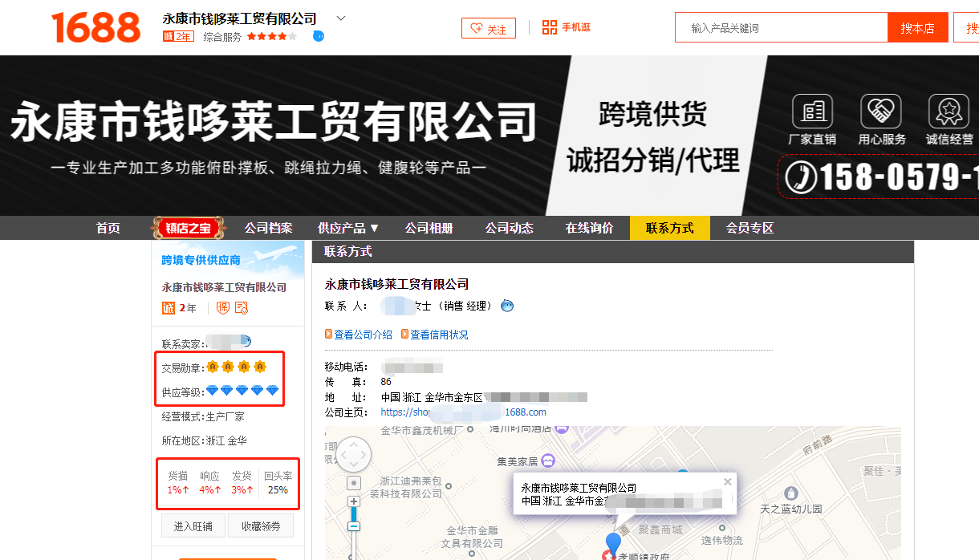Click the 综合服务 star rating in header
The width and height of the screenshot is (979, 560).
pyautogui.click(x=271, y=36)
